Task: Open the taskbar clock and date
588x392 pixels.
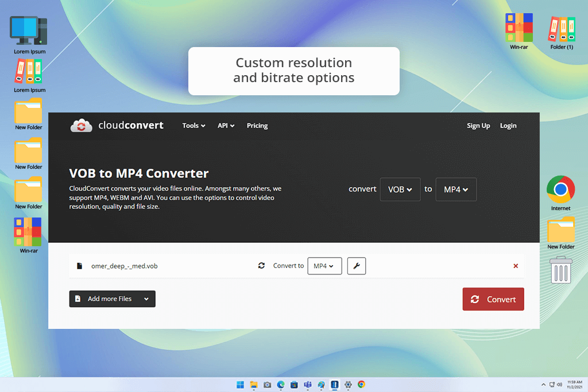Action: pyautogui.click(x=574, y=385)
